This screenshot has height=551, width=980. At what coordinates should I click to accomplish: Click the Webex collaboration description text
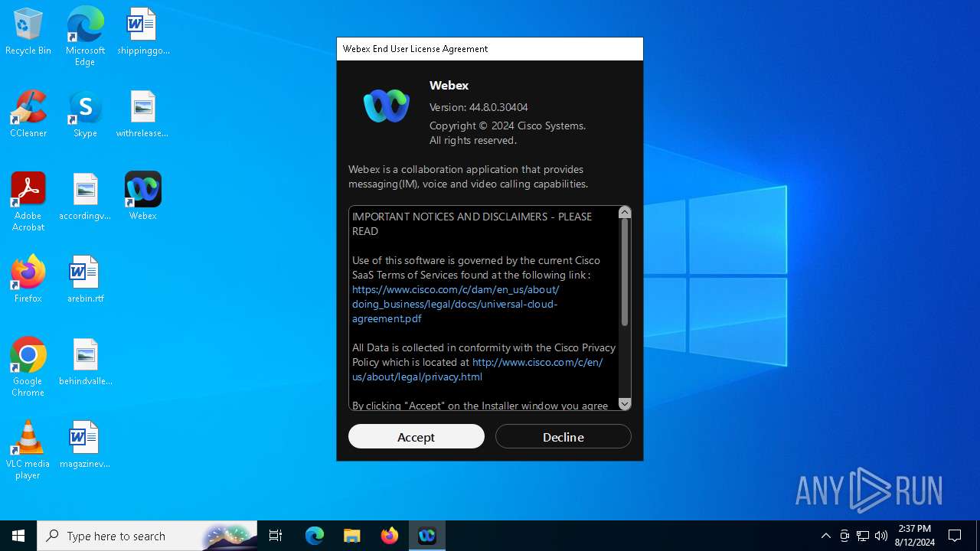[x=468, y=177]
